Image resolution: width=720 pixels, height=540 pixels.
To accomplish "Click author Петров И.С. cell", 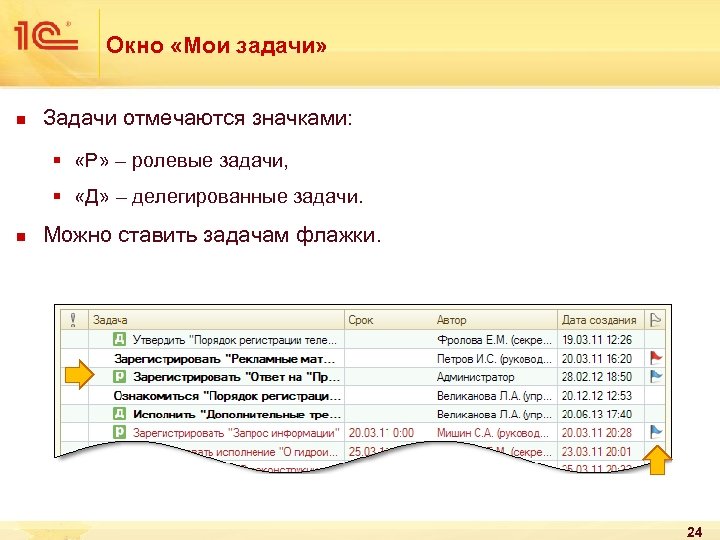I will tap(495, 359).
